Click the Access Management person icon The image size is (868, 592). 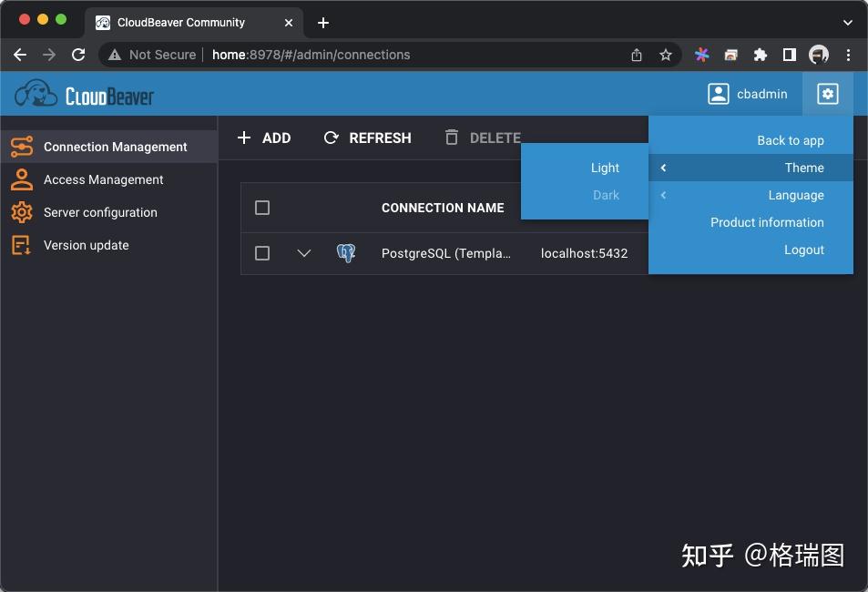click(22, 179)
